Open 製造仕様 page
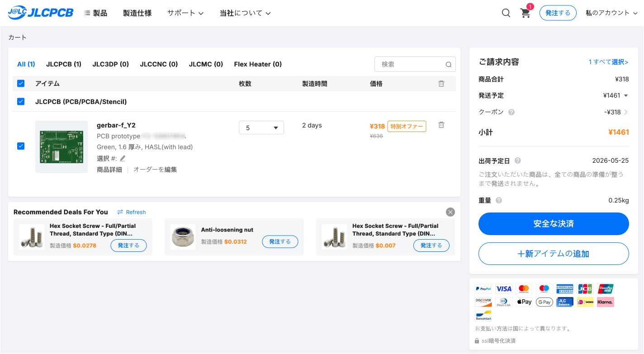 pyautogui.click(x=137, y=13)
